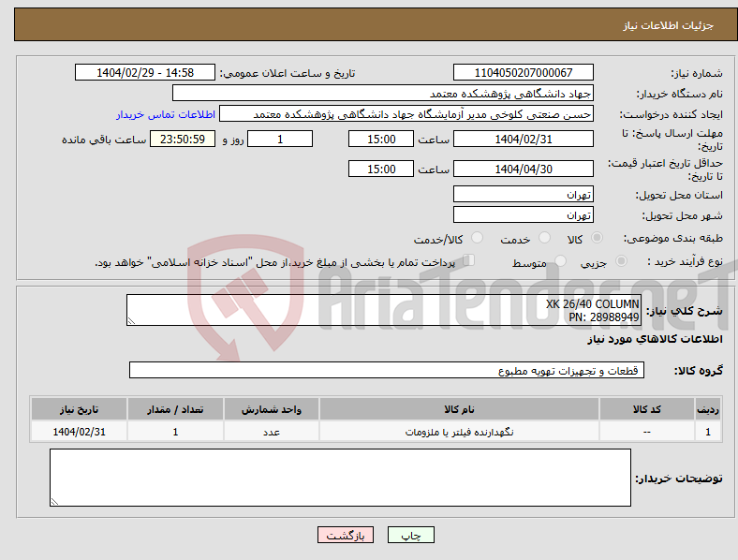
Task: Click the announcement date field 1404/02/29 - 14:58
Action: click(x=145, y=72)
